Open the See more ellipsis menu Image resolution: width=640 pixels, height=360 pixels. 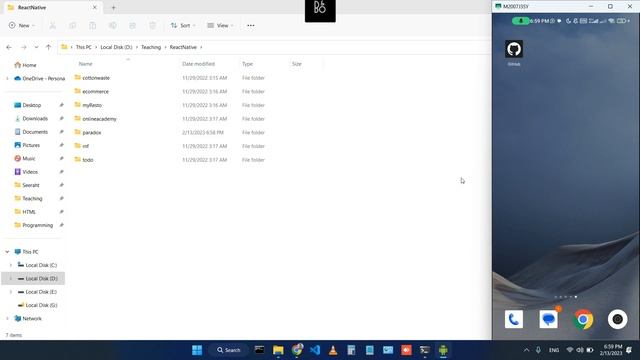pos(251,26)
